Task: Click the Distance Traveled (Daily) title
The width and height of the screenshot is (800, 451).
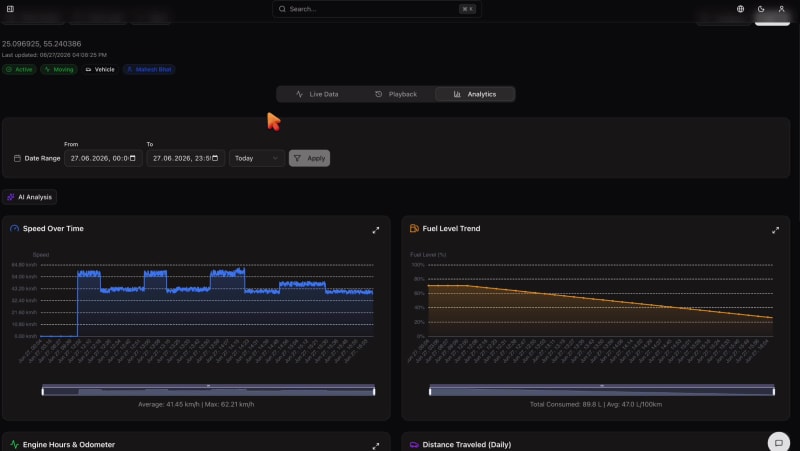Action: [466, 444]
